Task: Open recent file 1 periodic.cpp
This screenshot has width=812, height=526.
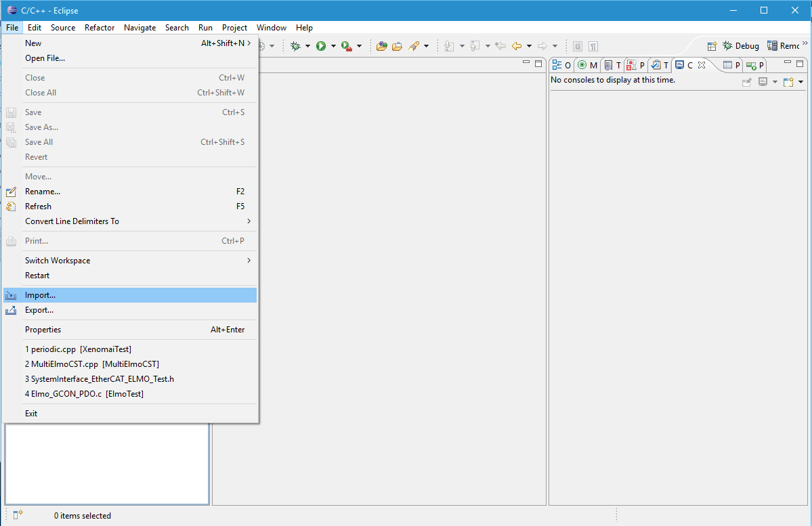Action: pos(130,349)
